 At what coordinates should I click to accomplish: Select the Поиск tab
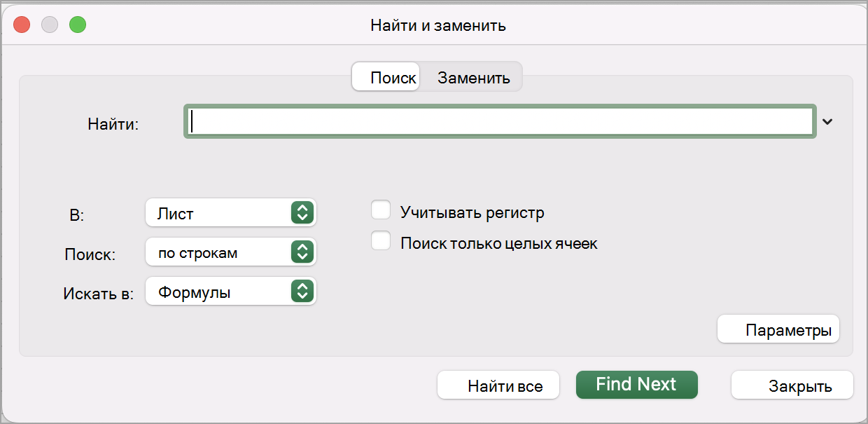coord(393,78)
